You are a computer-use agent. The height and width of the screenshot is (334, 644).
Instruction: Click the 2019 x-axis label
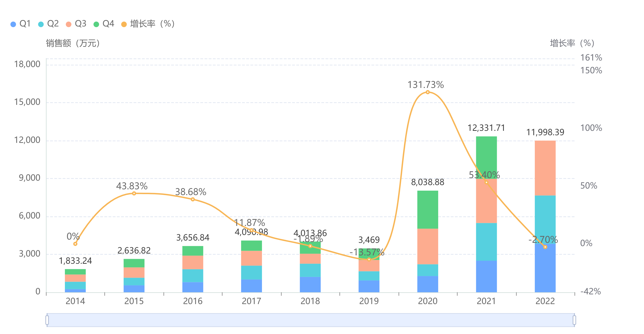(369, 301)
